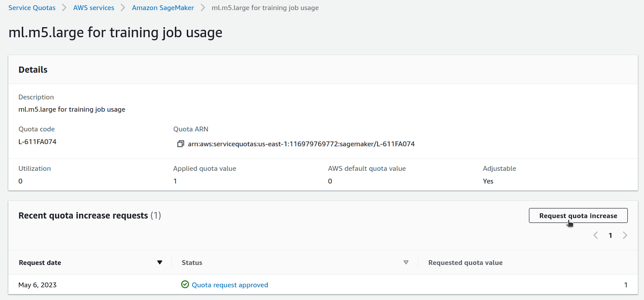This screenshot has height=300, width=644.
Task: Go to previous page of requests
Action: [x=595, y=236]
